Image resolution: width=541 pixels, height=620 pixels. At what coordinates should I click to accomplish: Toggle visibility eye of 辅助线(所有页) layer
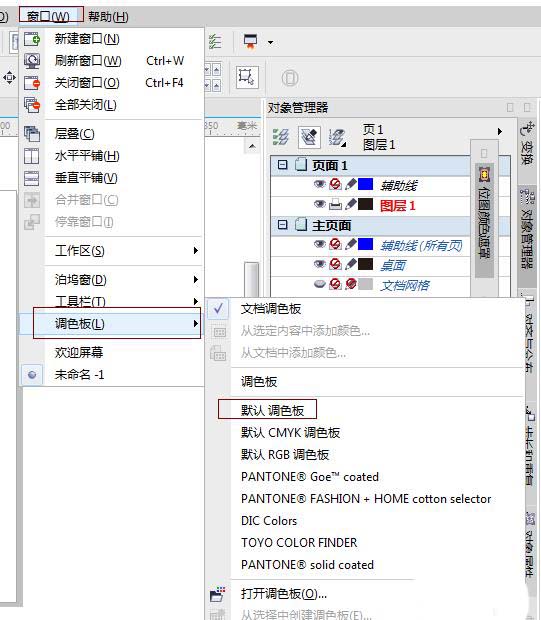tap(320, 244)
